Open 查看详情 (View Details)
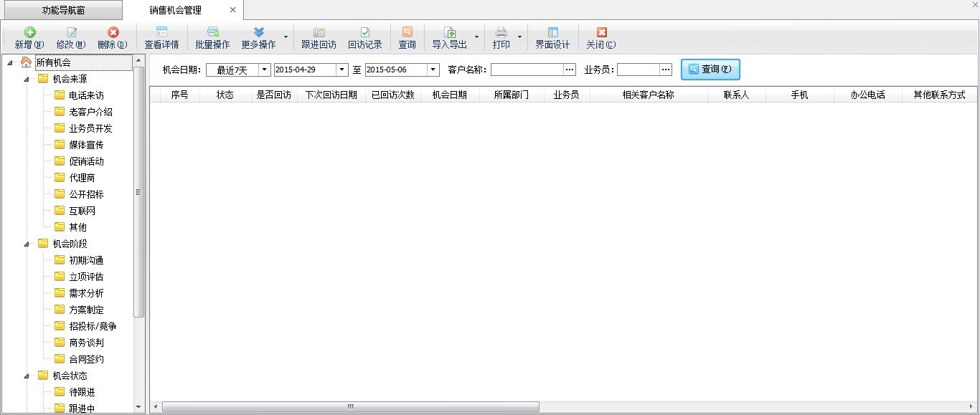Screen dimensions: 980x415 (161, 33)
